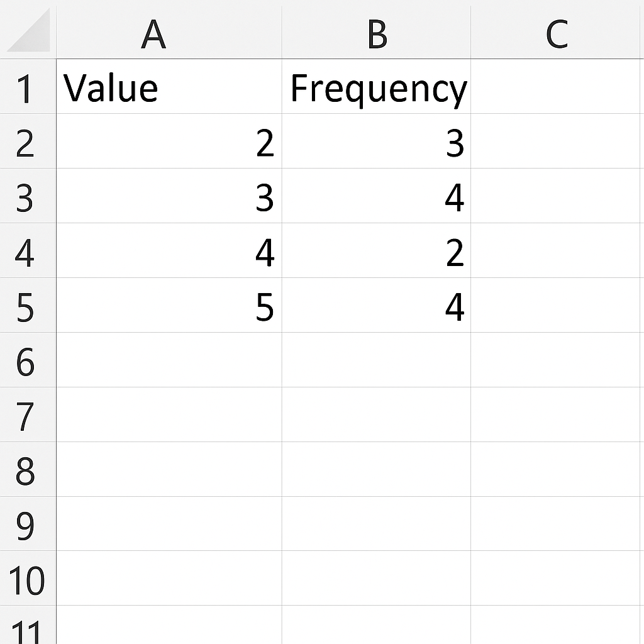This screenshot has height=644, width=644.
Task: Click cell A4 containing value 4
Action: point(169,252)
